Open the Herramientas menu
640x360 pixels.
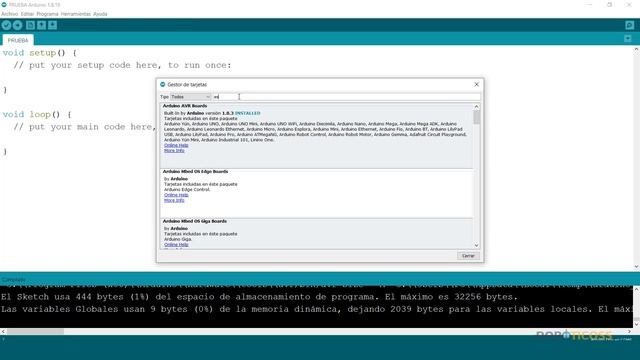(x=76, y=14)
